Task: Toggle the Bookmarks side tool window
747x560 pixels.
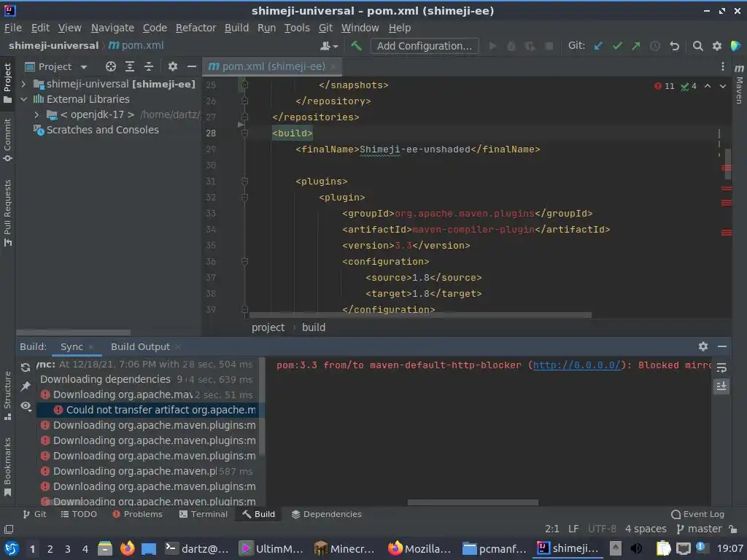Action: [x=7, y=467]
